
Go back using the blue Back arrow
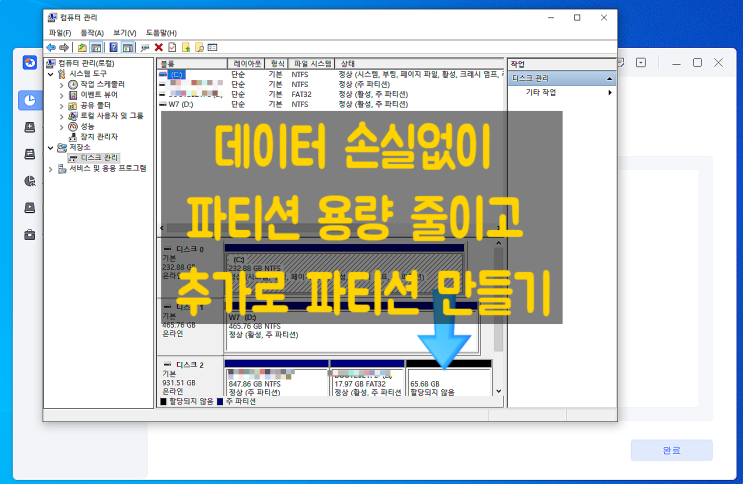pos(51,47)
